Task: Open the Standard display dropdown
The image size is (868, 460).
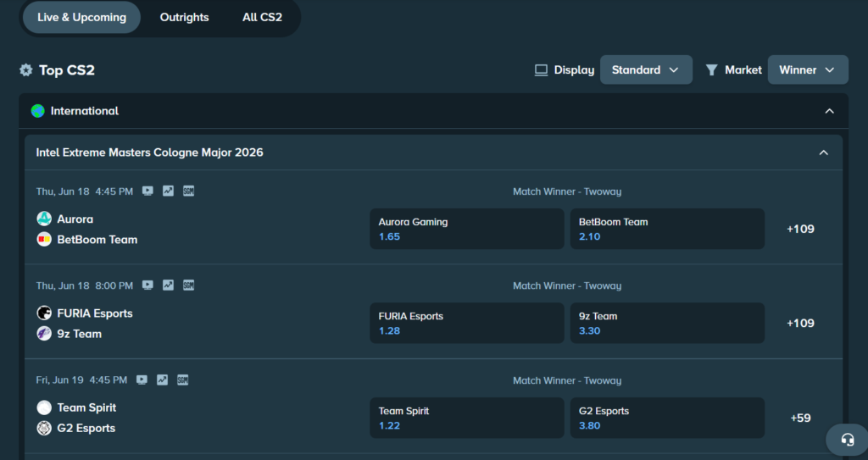Action: [646, 69]
